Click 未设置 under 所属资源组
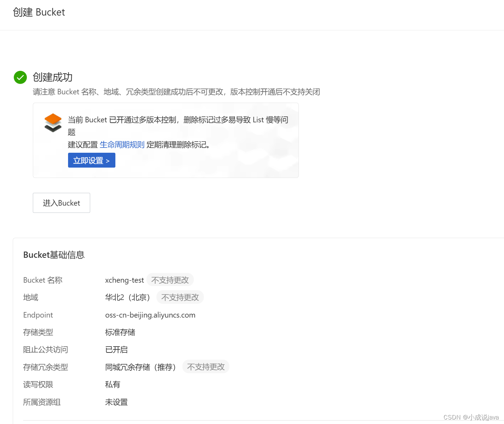 point(116,402)
